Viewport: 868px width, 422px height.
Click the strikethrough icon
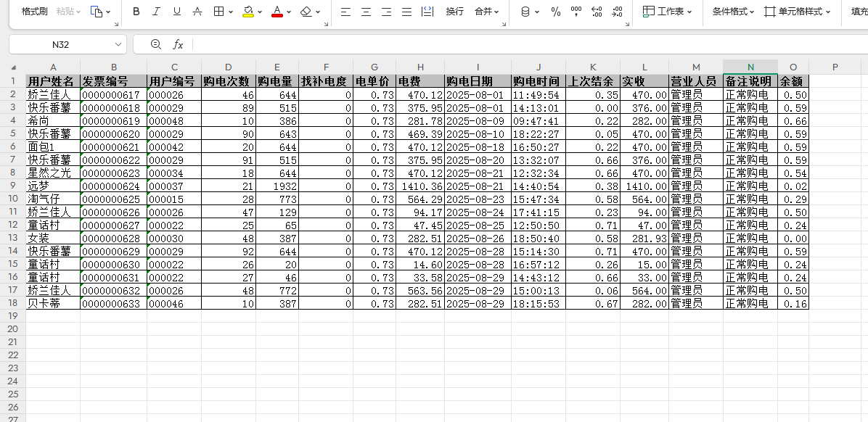tap(197, 12)
